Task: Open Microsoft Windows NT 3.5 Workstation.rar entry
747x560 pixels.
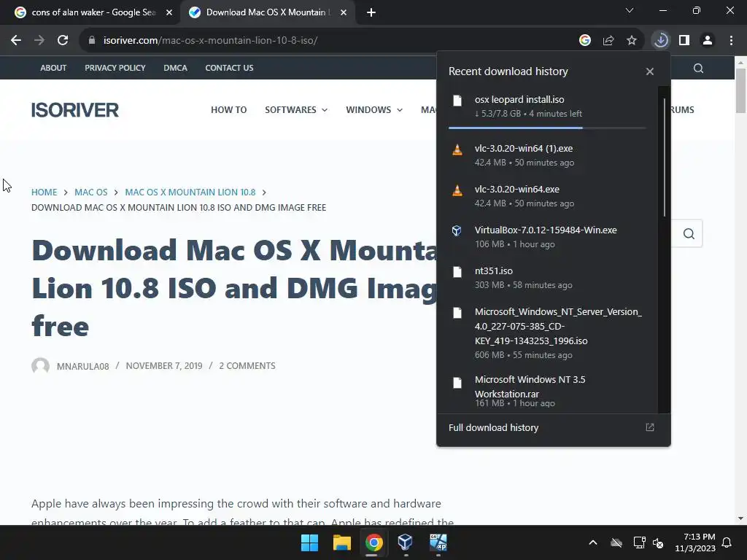Action: pyautogui.click(x=547, y=392)
